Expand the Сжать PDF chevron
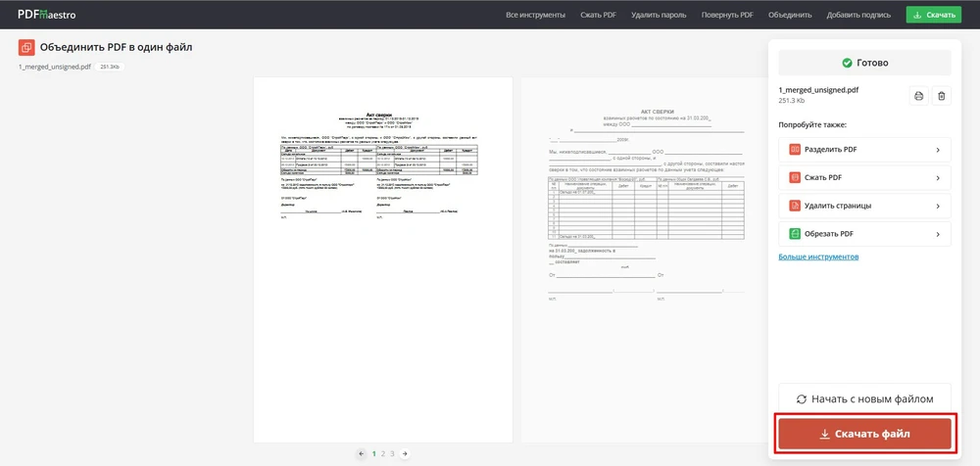This screenshot has width=980, height=466. pyautogui.click(x=938, y=178)
